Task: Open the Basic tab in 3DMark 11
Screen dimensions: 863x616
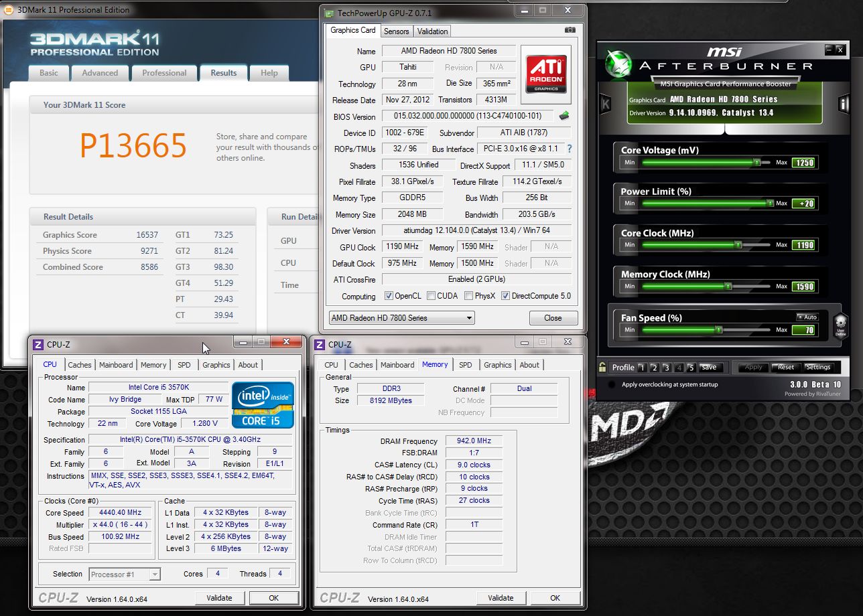Action: coord(48,73)
